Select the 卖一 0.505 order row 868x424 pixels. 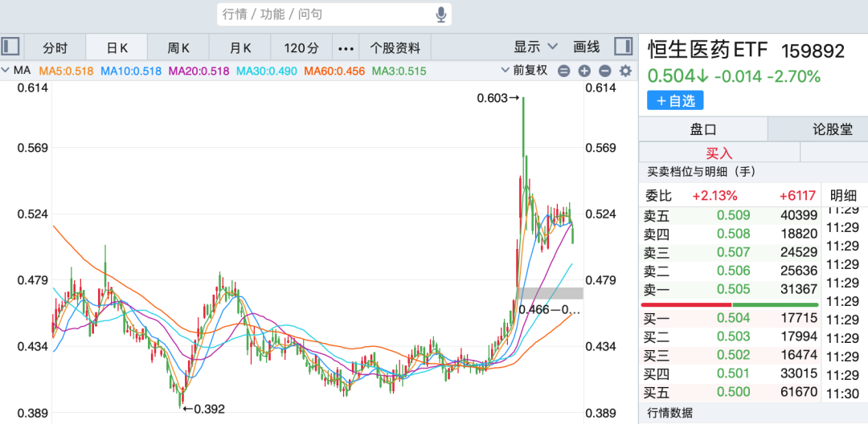pos(730,289)
